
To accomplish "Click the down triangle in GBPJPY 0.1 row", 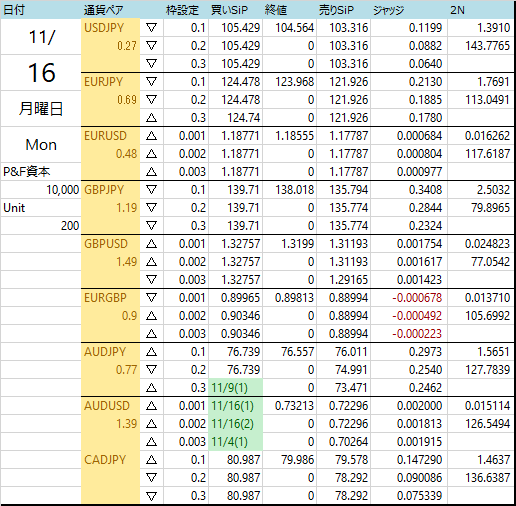I will click(x=151, y=190).
